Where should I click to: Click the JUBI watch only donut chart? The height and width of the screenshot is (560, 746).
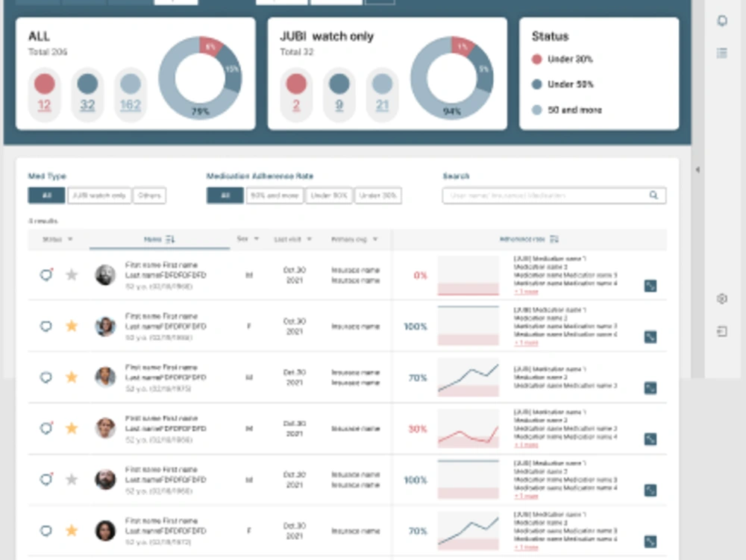coord(451,78)
